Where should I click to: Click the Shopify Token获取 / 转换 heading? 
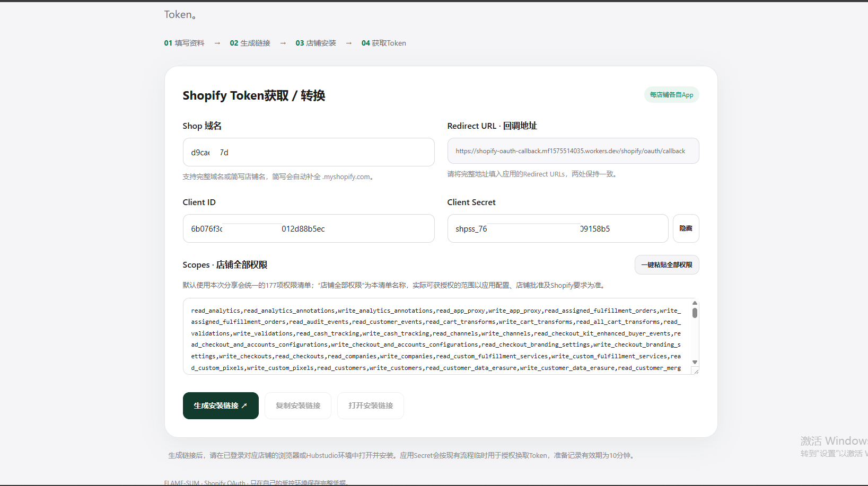coord(253,95)
